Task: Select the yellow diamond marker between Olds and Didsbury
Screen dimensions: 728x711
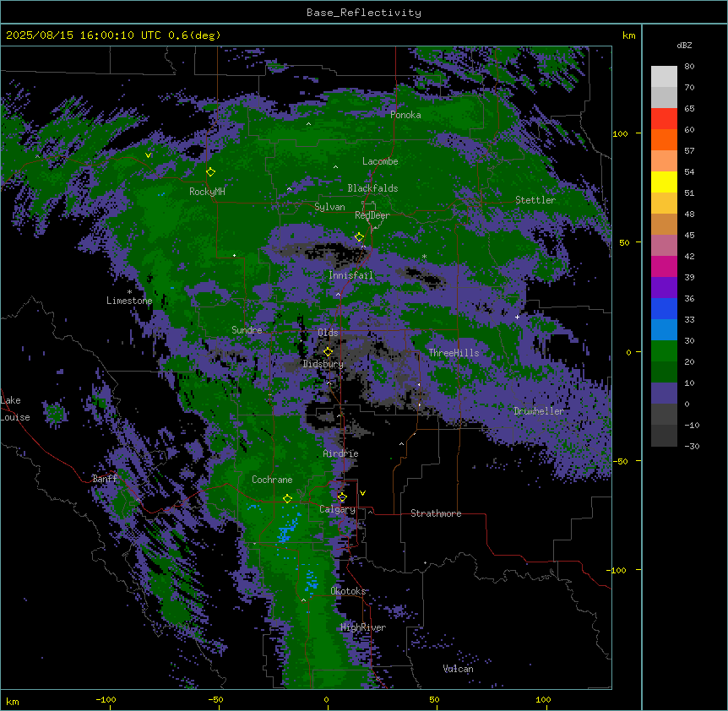Action: 329,351
